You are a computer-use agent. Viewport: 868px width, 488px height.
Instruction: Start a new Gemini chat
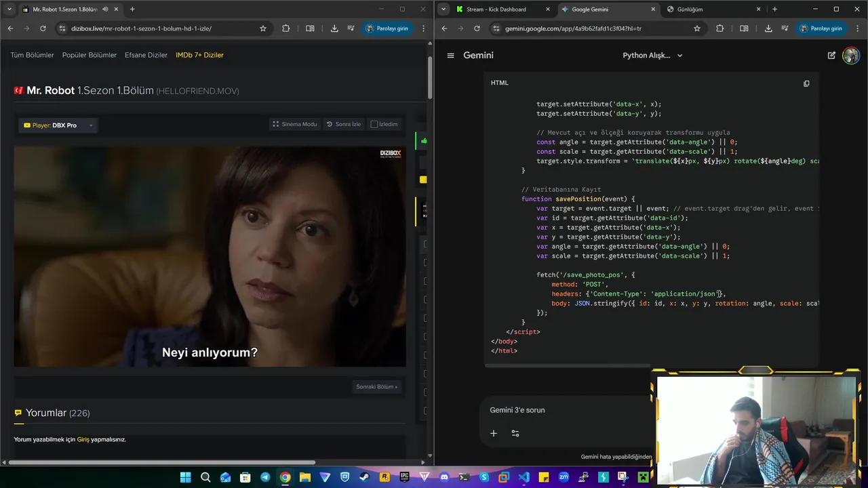pos(831,56)
